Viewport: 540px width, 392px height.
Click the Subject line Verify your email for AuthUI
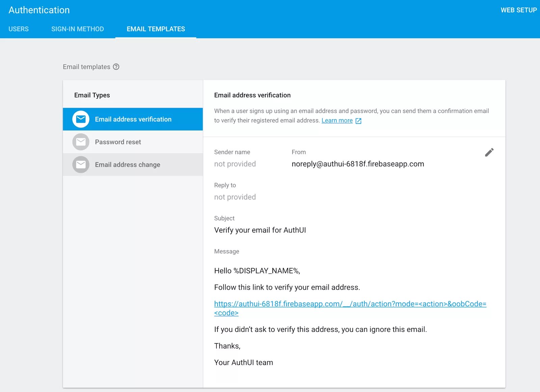(x=260, y=230)
